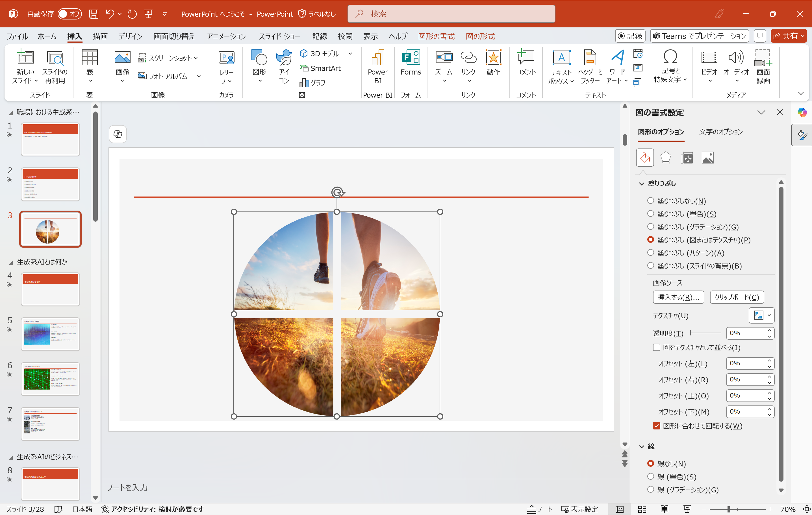Select 線 (単色) radio option

(x=651, y=477)
